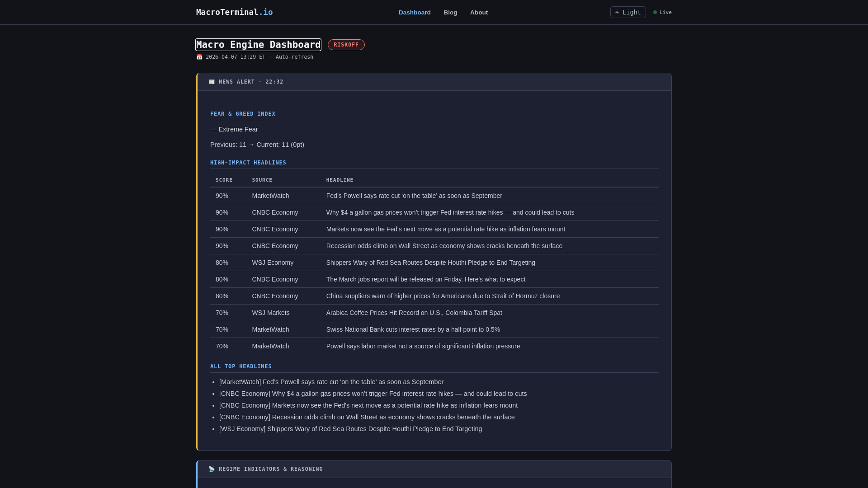Open the About page
868x488 pixels.
[479, 13]
